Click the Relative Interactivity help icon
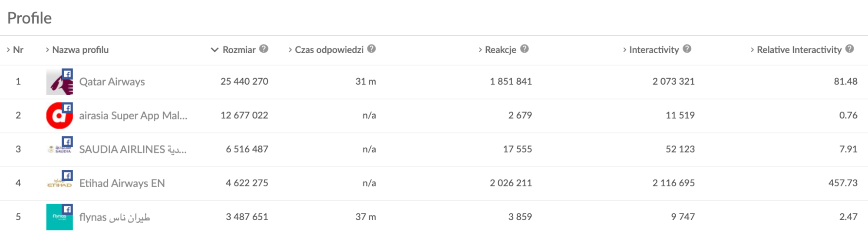Image resolution: width=868 pixels, height=232 pixels. click(850, 49)
